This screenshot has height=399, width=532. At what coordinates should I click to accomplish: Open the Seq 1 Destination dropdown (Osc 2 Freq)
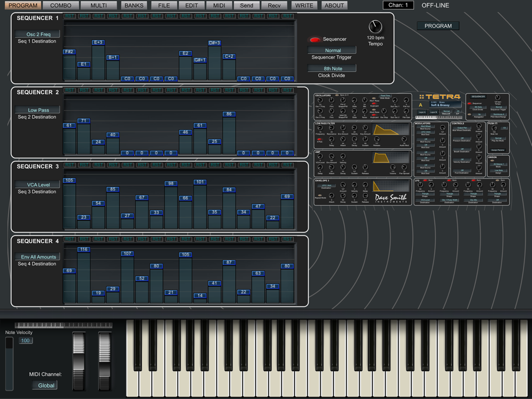tap(38, 34)
